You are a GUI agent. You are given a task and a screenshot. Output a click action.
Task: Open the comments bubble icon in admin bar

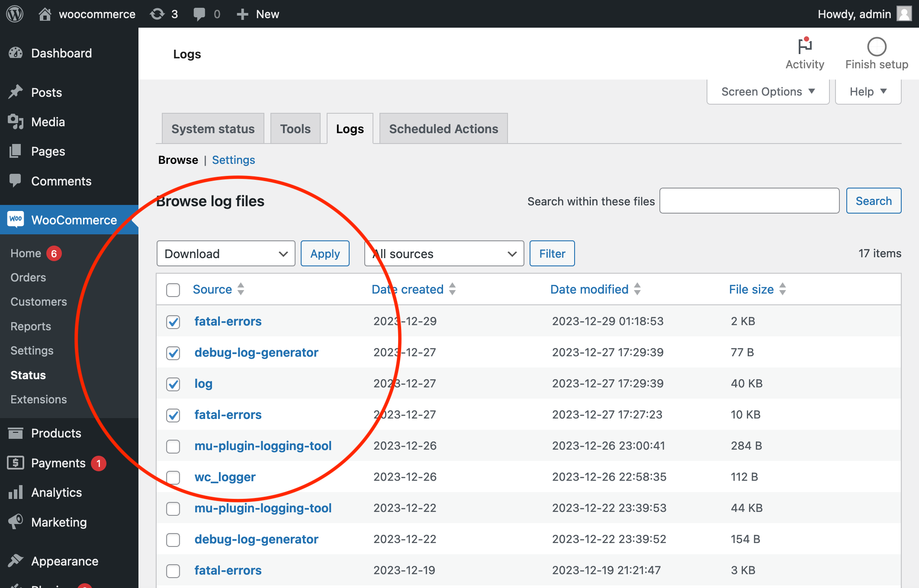(x=200, y=14)
